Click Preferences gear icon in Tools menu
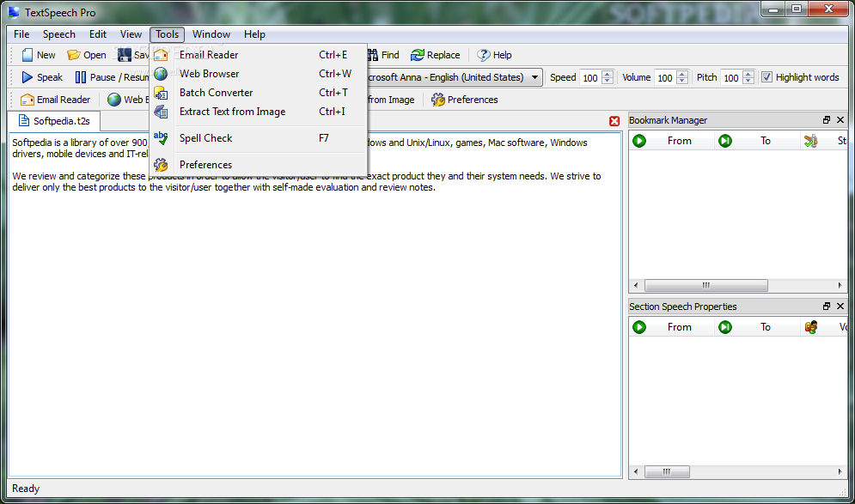This screenshot has width=855, height=504. (161, 165)
